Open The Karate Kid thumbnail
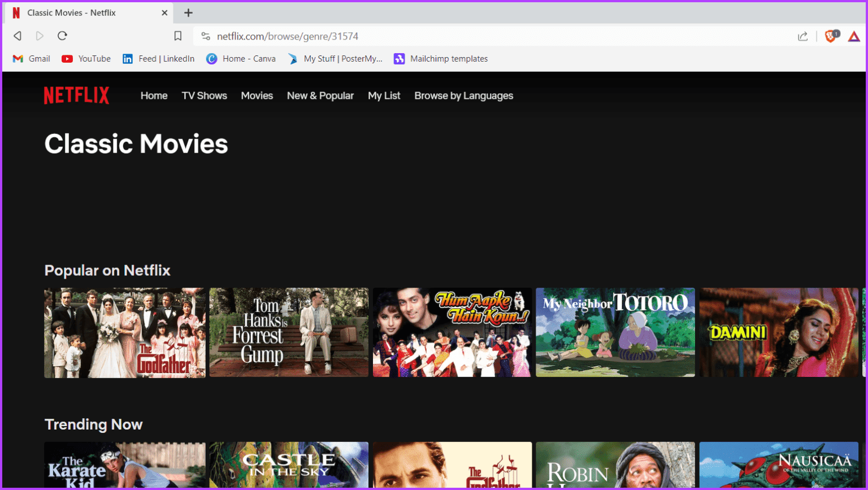 tap(125, 465)
